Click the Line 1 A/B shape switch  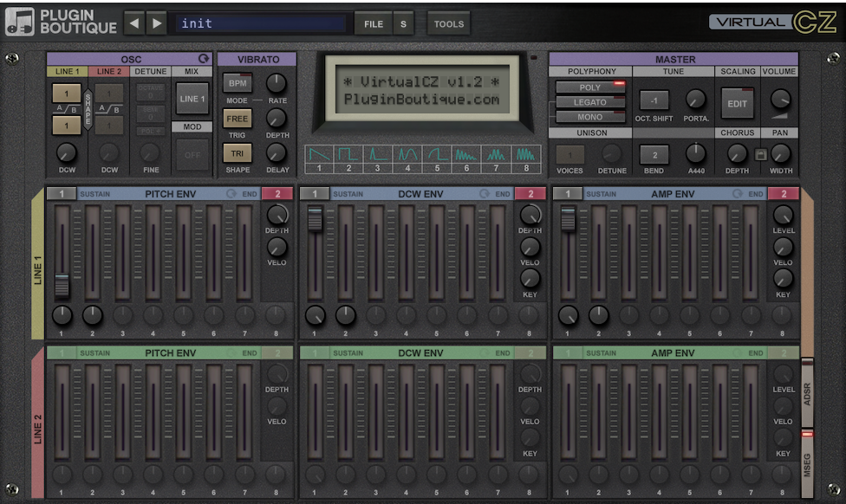67,109
